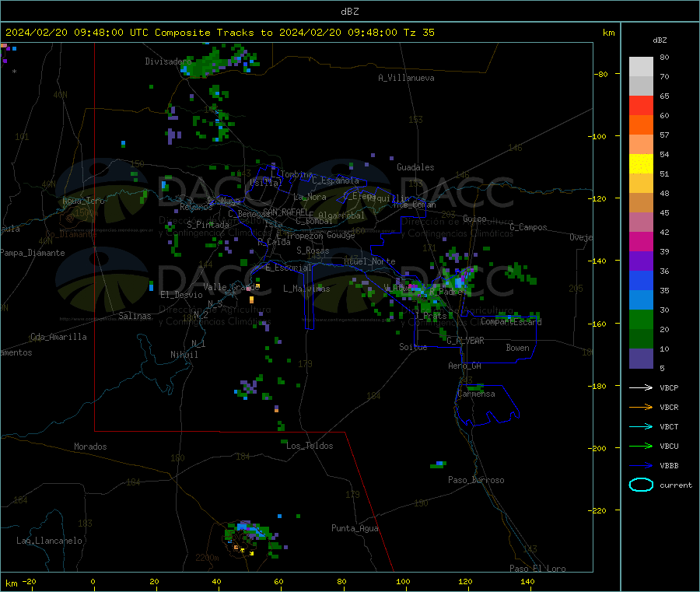700x592 pixels.
Task: Click the 100 km mark on bottom axis
Action: [403, 582]
